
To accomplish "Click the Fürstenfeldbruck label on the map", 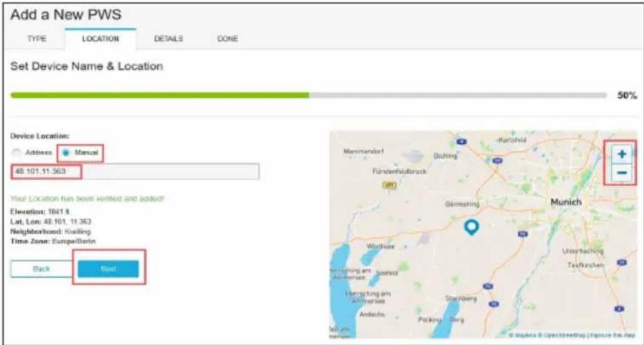I will tap(399, 171).
